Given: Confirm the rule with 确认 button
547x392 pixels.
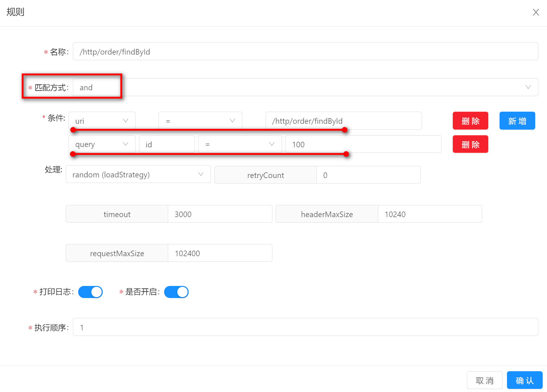Looking at the screenshot, I should click(x=524, y=380).
